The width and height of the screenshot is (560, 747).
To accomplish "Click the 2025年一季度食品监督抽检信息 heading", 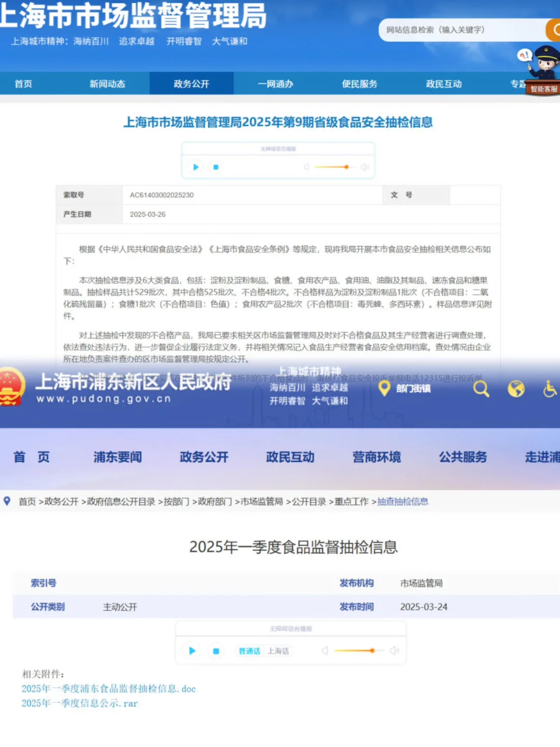I will tap(293, 547).
